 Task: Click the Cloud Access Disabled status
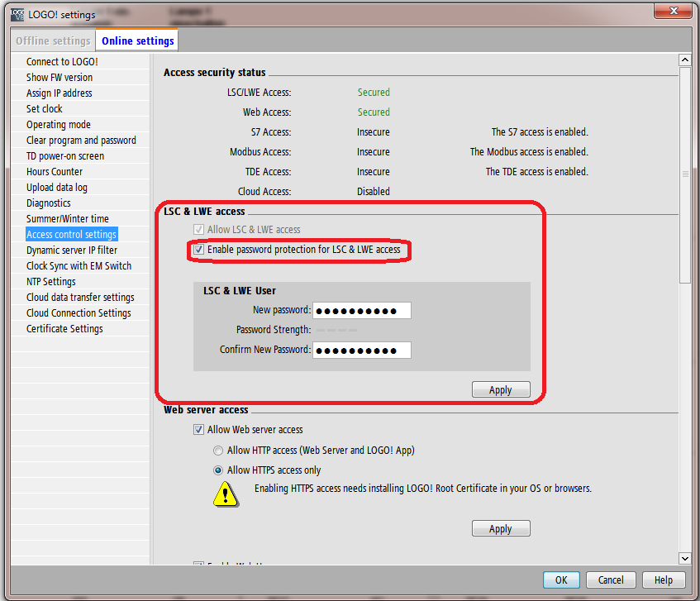374,192
